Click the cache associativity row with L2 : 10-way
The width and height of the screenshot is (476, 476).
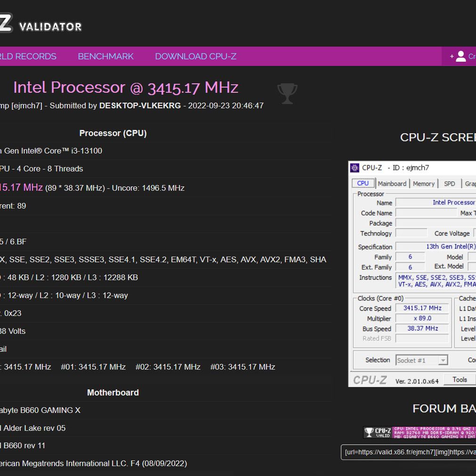point(165,295)
